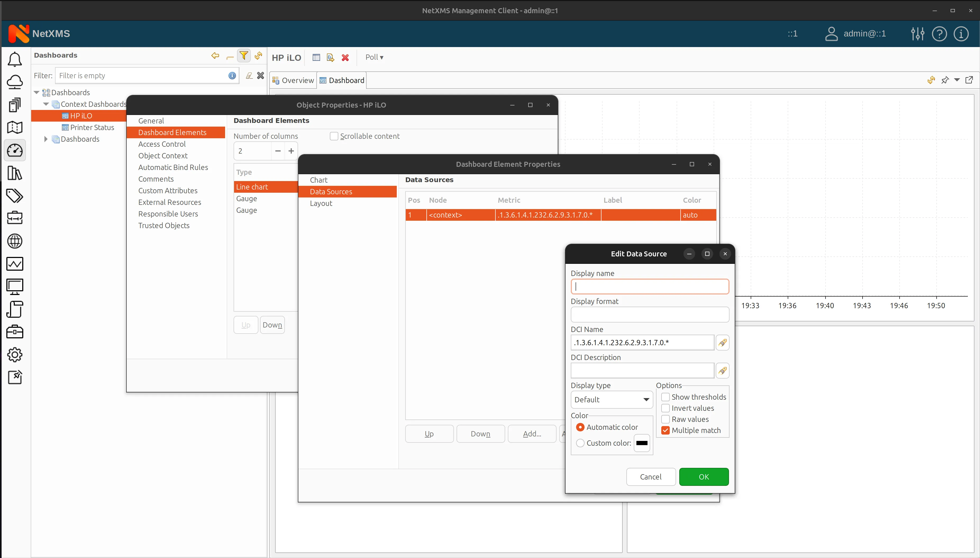Expand the Dashboards tree folder
The width and height of the screenshot is (980, 558).
(x=45, y=139)
